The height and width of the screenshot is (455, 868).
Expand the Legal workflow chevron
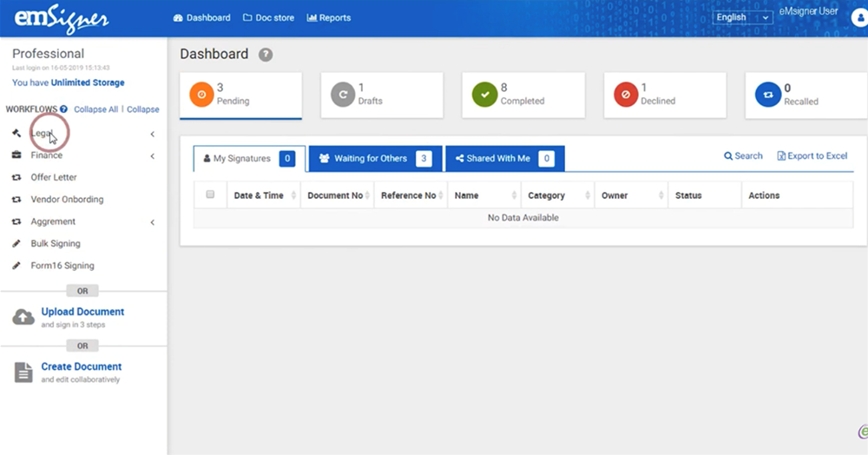click(152, 134)
